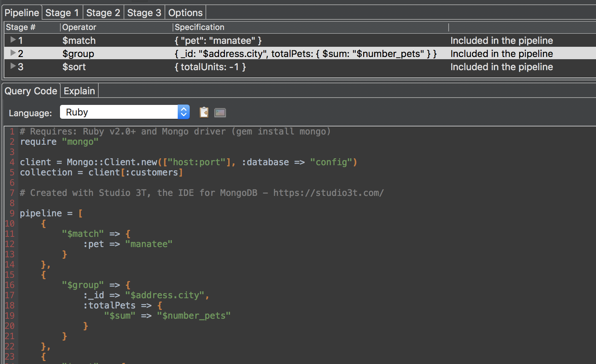Click line number 9 in the code editor
Screen dimensions: 596x364
(11, 213)
